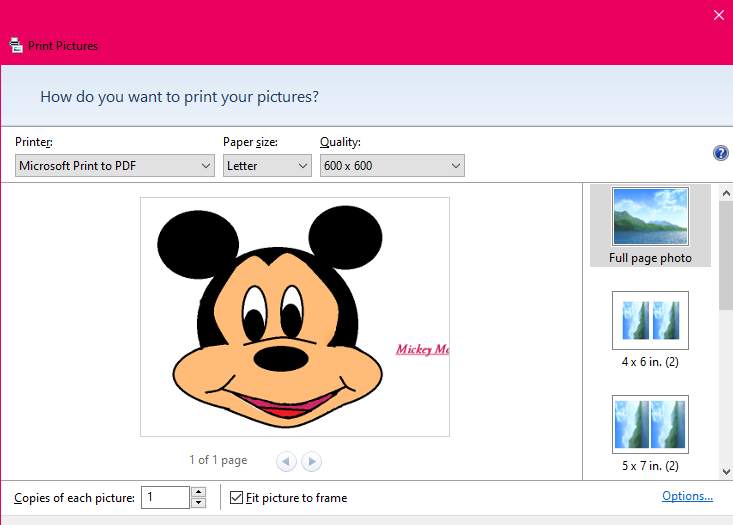Click the blue help question mark icon

coord(720,153)
